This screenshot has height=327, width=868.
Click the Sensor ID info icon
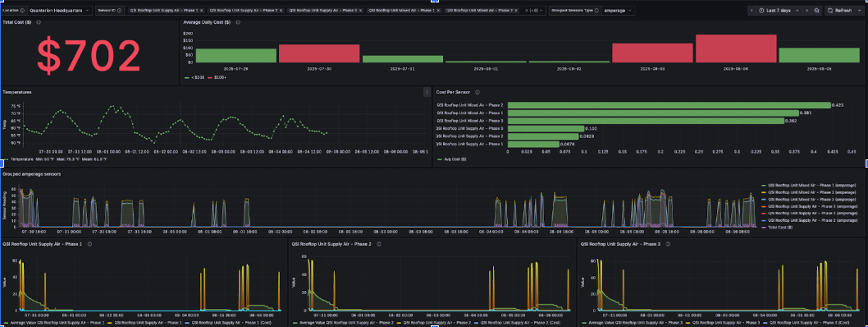coord(119,11)
